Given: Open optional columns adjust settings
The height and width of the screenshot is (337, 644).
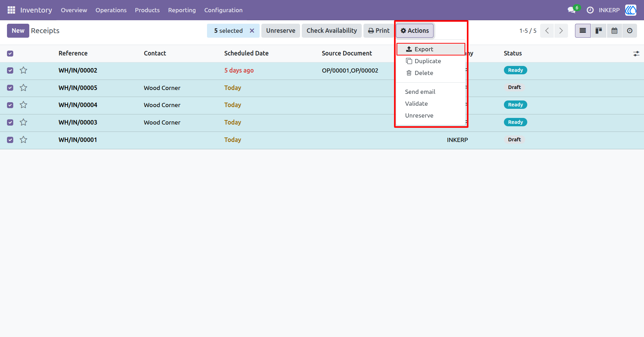Looking at the screenshot, I should coord(636,53).
